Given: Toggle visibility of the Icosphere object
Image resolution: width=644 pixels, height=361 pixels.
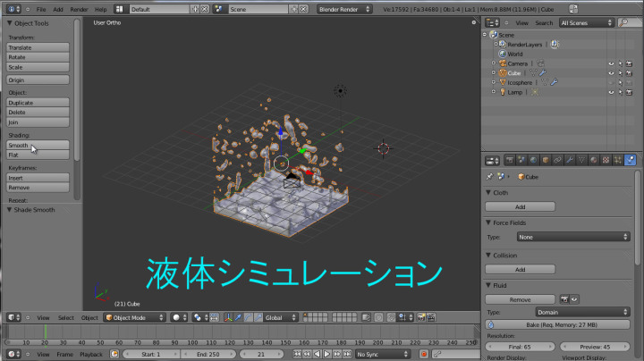Looking at the screenshot, I should 612,82.
